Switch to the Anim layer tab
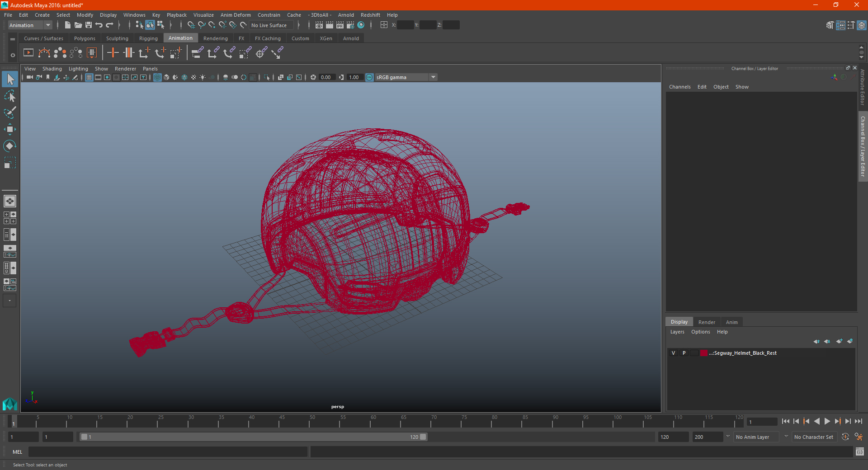 (731, 322)
